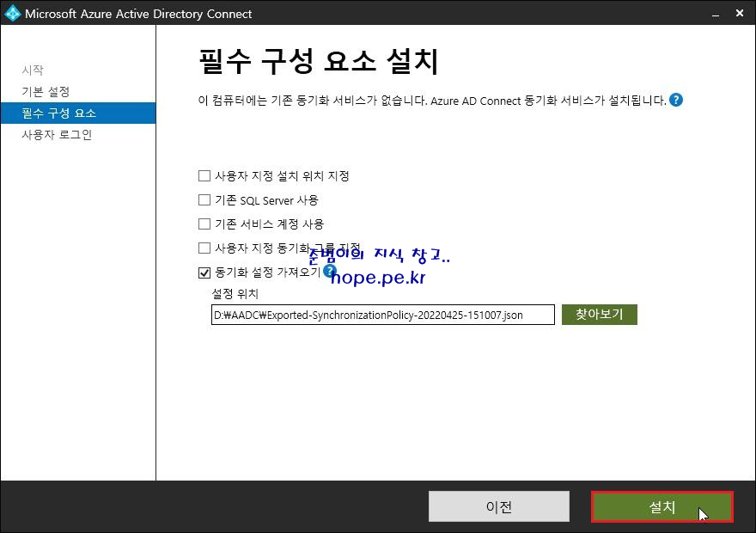Click the 이전 button to go back
The image size is (756, 533).
click(x=499, y=506)
